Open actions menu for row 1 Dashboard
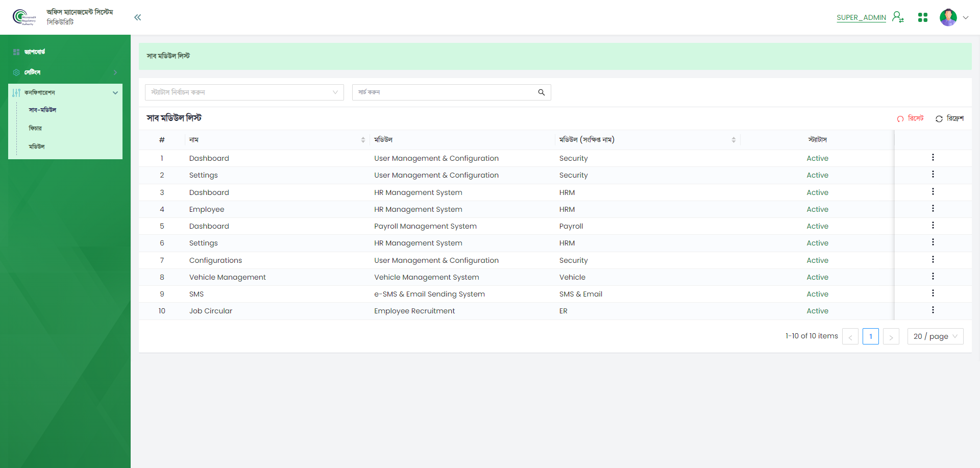This screenshot has width=980, height=468. pyautogui.click(x=933, y=158)
